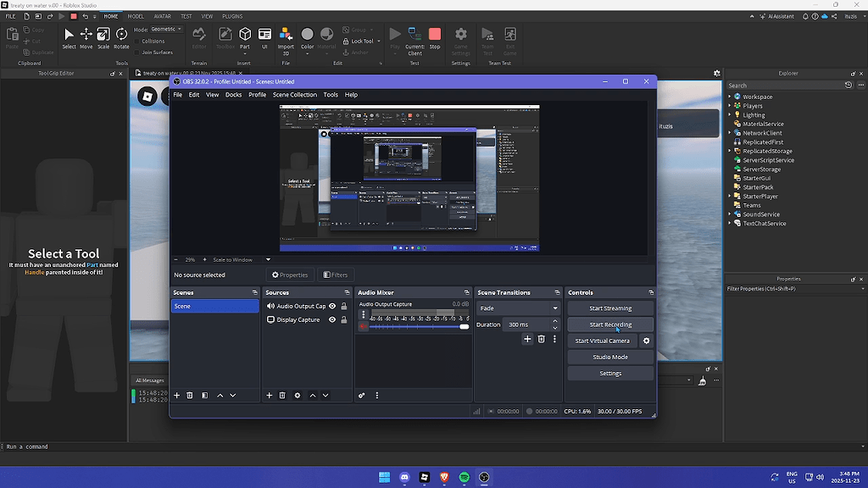The image size is (868, 488).
Task: Open the OBS Docks menu
Action: click(x=233, y=95)
